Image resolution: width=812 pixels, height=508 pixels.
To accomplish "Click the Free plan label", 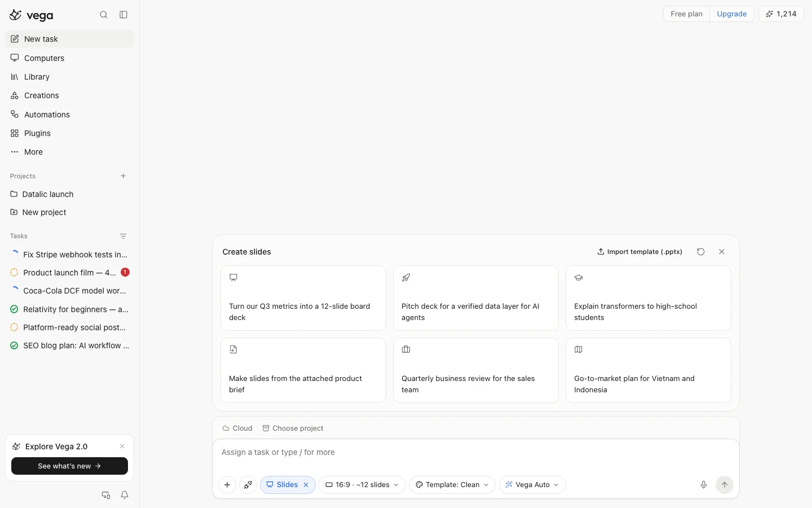I will [x=687, y=14].
